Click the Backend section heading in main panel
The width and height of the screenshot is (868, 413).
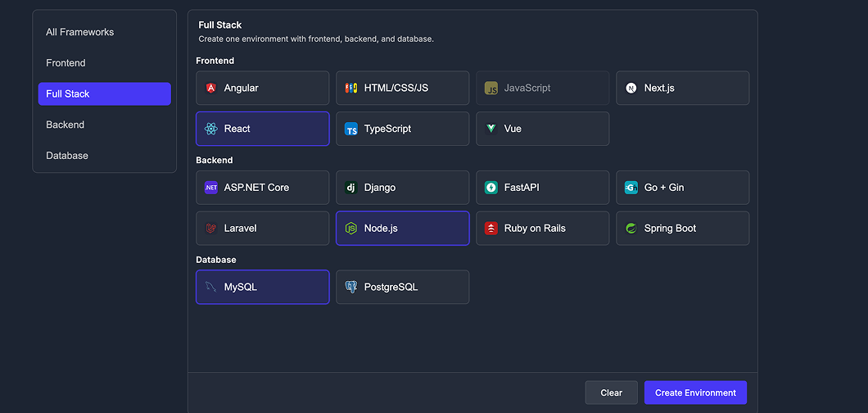click(x=215, y=160)
